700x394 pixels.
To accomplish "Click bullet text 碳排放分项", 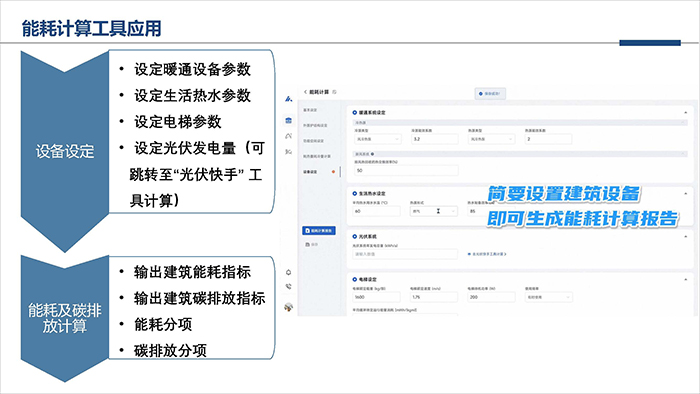I will (170, 351).
